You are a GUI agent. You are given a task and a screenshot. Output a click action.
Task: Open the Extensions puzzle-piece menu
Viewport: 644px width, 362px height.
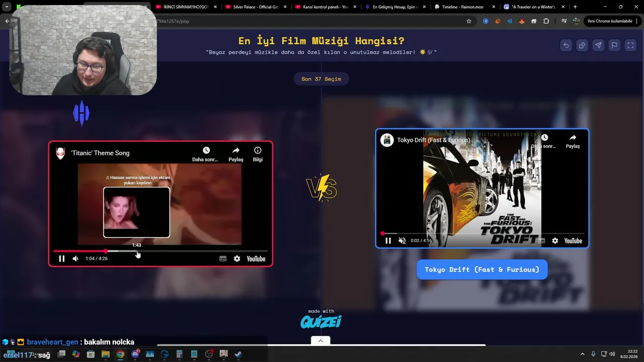click(546, 21)
